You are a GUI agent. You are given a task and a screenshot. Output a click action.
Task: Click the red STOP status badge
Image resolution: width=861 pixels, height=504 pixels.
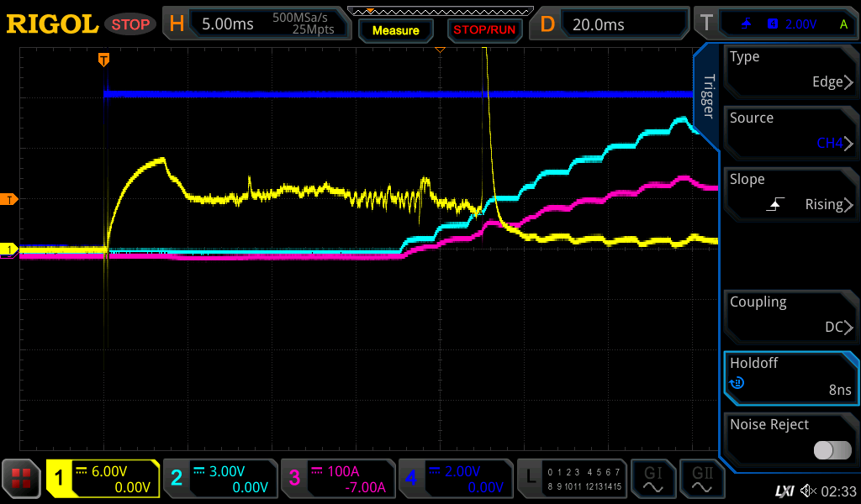pyautogui.click(x=130, y=24)
